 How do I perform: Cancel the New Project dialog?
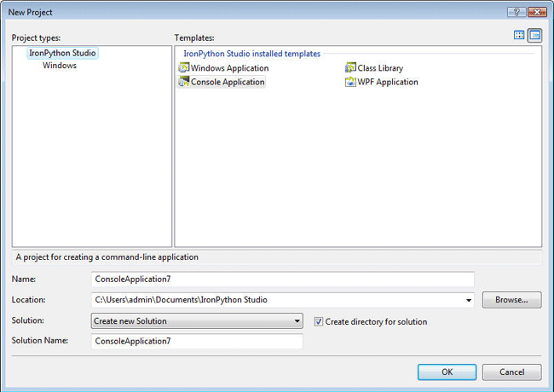point(511,372)
